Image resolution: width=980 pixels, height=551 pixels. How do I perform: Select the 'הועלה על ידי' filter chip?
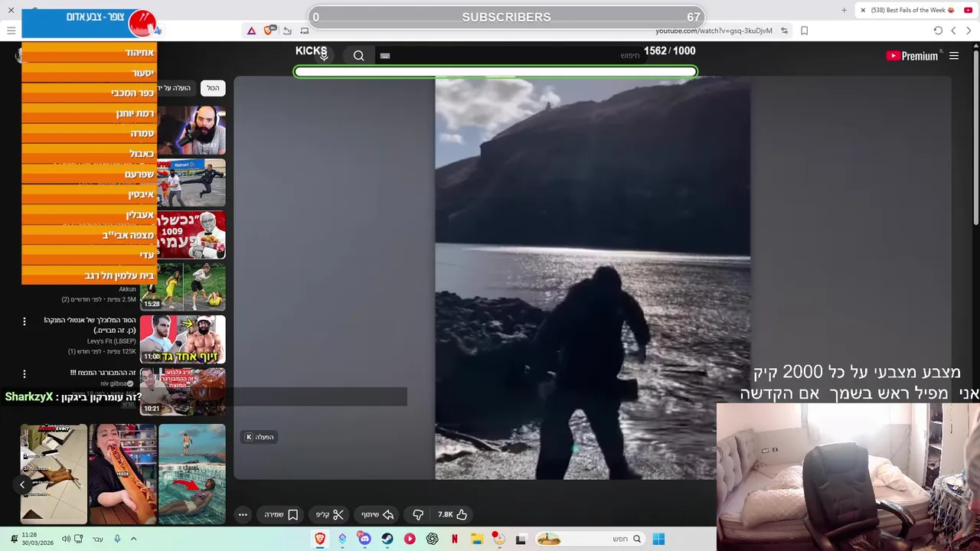[x=175, y=88]
